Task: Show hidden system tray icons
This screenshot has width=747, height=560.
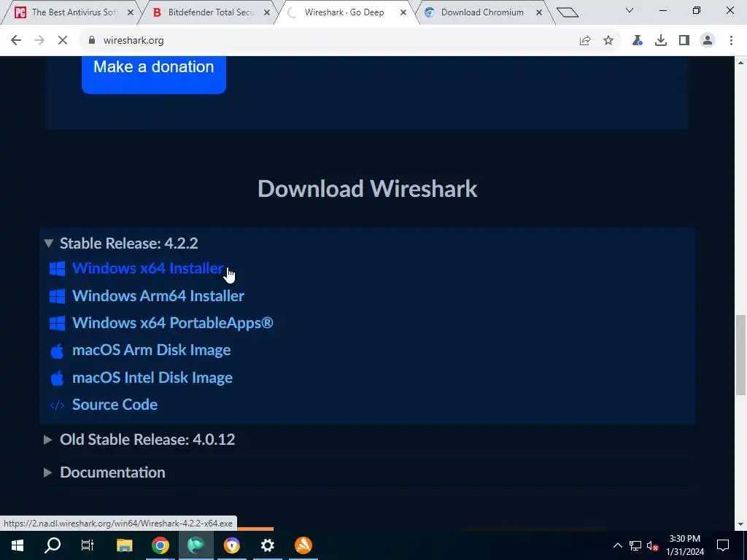Action: coord(617,545)
